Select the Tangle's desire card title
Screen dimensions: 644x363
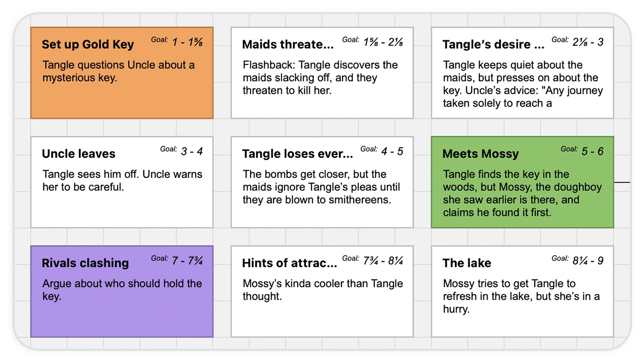click(493, 45)
